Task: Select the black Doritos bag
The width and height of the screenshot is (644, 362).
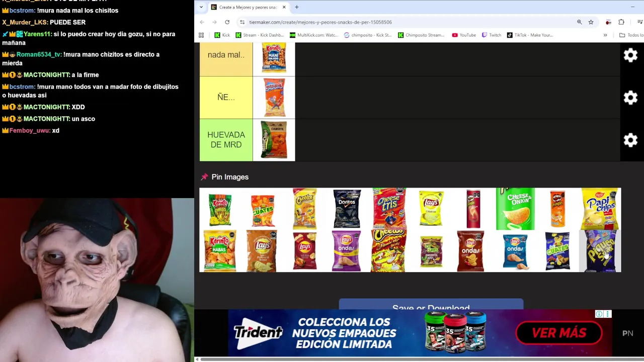Action: point(347,209)
